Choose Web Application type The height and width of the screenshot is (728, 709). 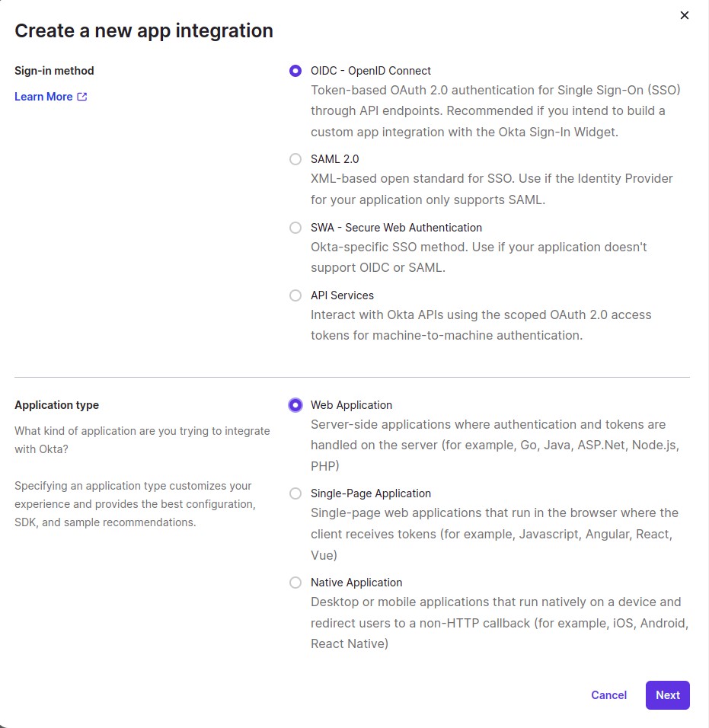click(x=295, y=405)
